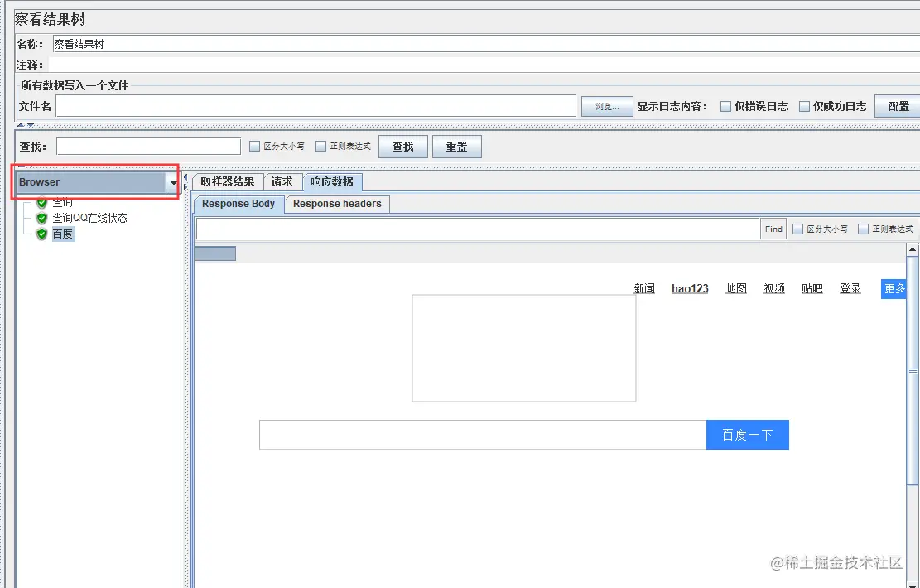
Task: Click success icon next to 查询QQ在线状态
Action: (x=41, y=218)
